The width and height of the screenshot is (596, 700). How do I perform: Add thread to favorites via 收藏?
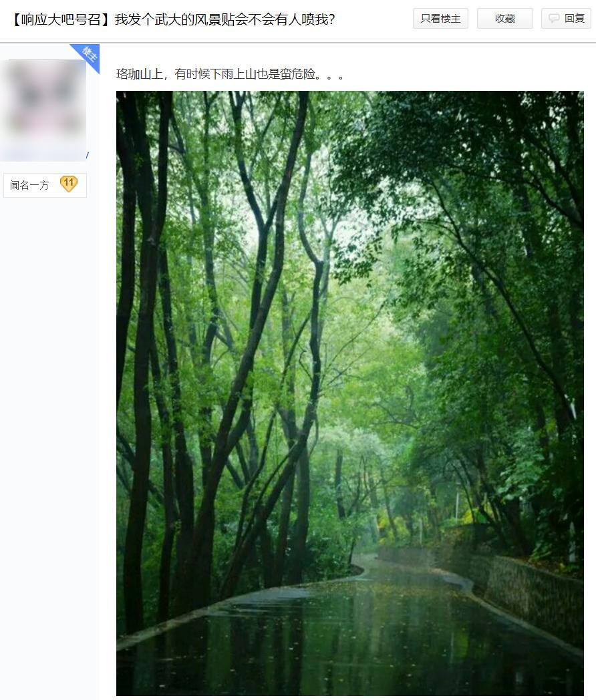coord(505,18)
